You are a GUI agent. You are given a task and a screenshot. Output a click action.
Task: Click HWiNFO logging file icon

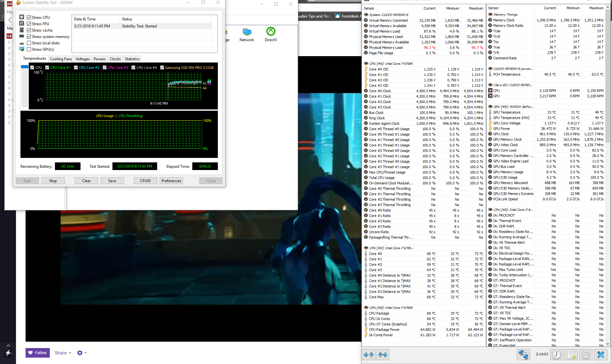point(571,354)
